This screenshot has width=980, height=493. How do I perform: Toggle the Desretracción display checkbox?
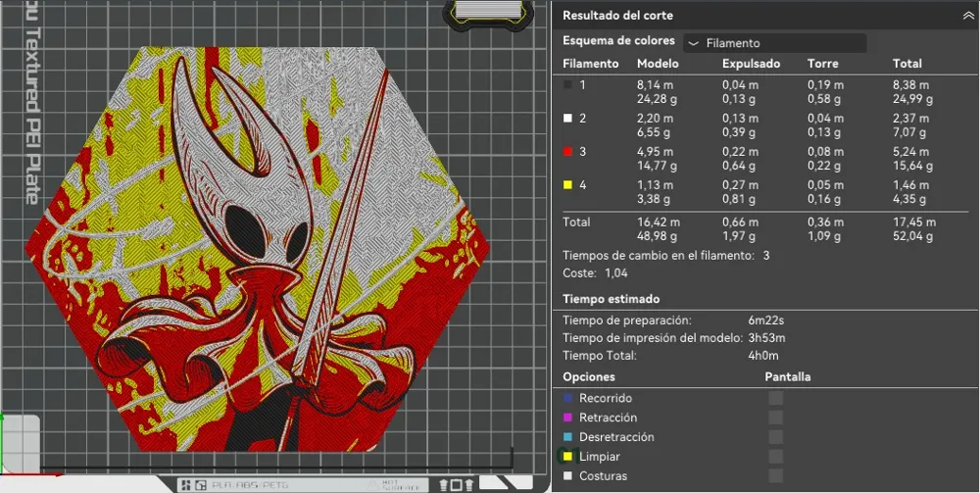click(775, 437)
